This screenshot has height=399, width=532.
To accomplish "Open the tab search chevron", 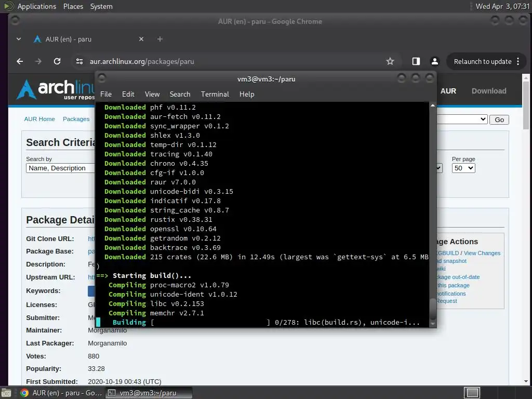I will tap(19, 39).
